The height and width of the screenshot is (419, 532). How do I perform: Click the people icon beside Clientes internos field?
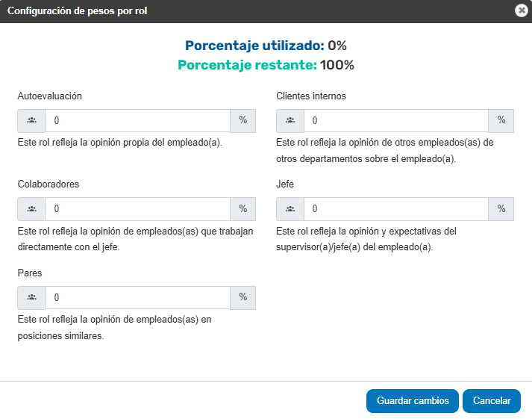pyautogui.click(x=290, y=120)
